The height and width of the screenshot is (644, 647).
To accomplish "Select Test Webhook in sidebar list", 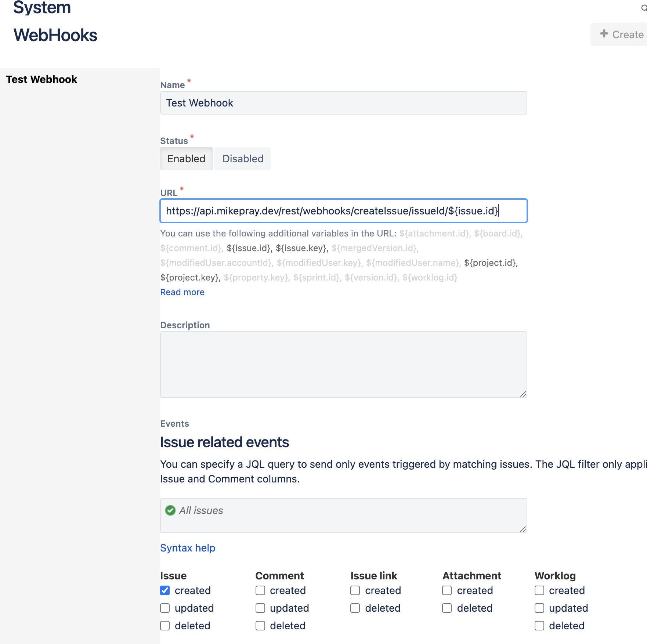I will click(42, 79).
